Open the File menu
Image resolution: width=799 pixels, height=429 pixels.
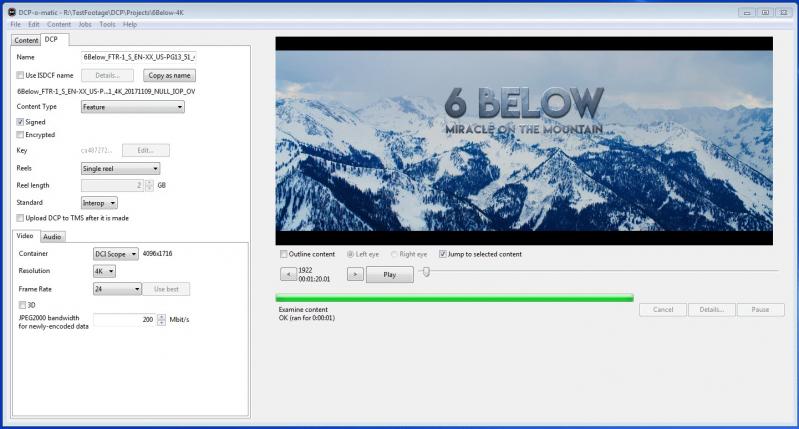(x=16, y=24)
